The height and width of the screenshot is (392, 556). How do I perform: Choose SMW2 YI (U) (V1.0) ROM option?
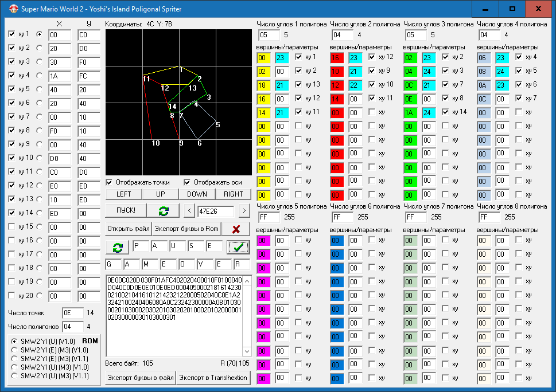click(14, 342)
